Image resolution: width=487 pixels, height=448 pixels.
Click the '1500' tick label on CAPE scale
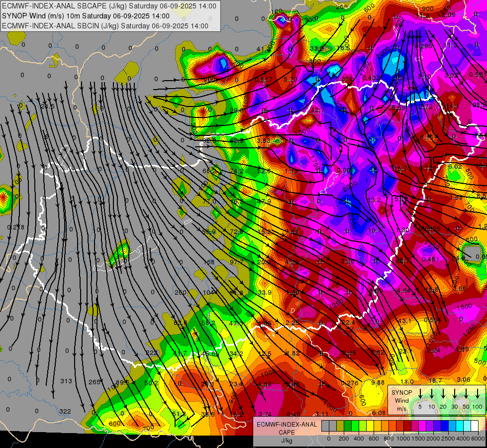(418, 439)
